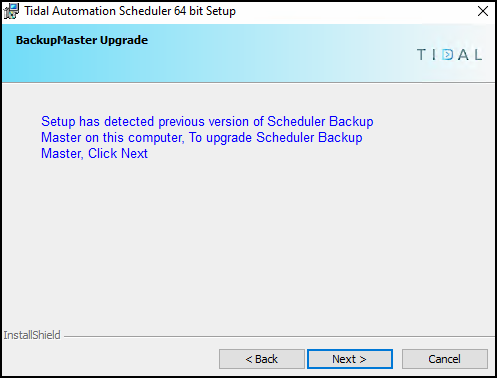Screen dimensions: 497x378
Task: Click the letter T in the TIDAL logo
Action: (x=421, y=55)
